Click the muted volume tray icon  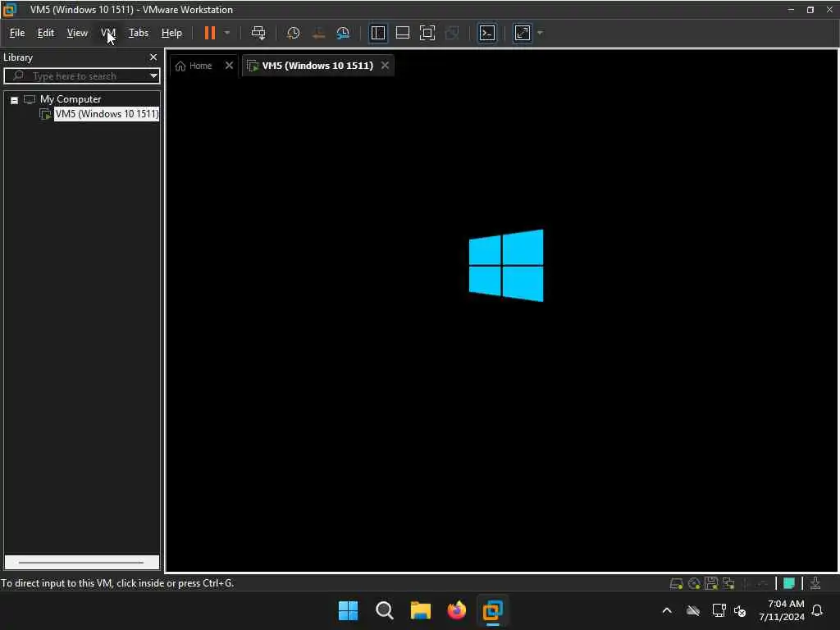coord(740,610)
